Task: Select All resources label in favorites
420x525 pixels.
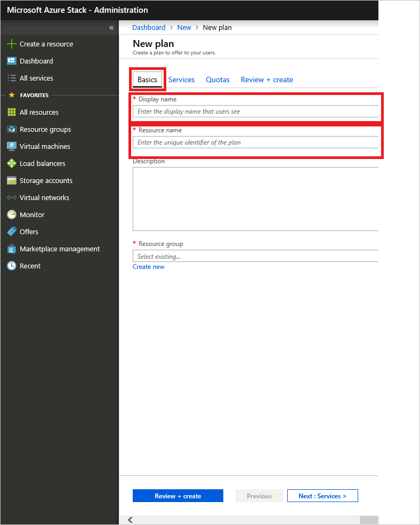Action: [x=39, y=112]
